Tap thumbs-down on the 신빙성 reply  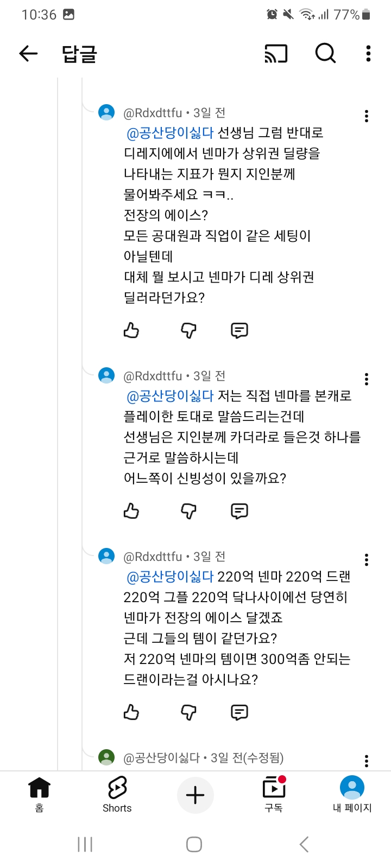pyautogui.click(x=188, y=511)
